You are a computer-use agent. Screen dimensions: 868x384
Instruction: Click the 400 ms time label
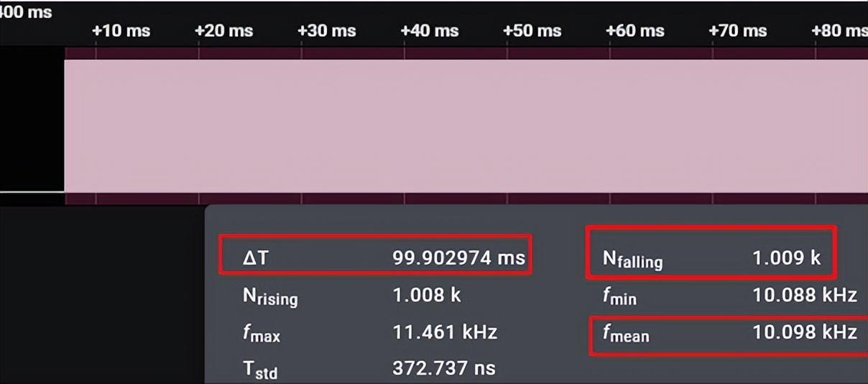pyautogui.click(x=26, y=12)
